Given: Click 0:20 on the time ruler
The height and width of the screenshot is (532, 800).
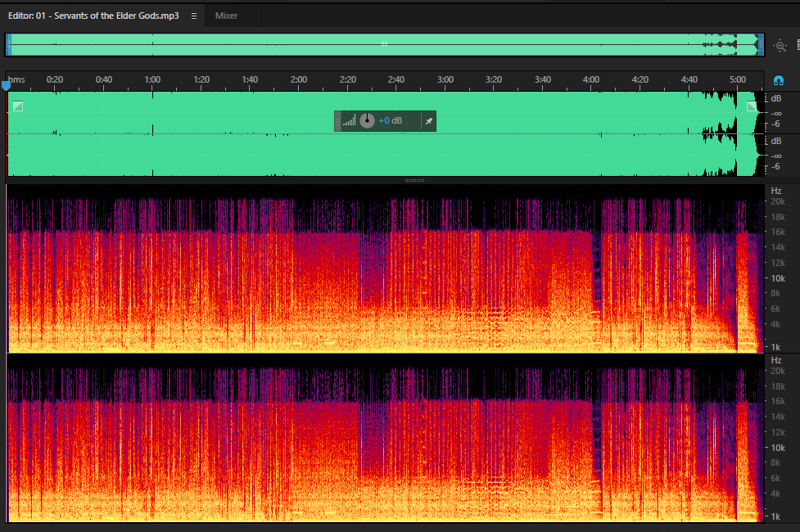Looking at the screenshot, I should click(x=55, y=79).
